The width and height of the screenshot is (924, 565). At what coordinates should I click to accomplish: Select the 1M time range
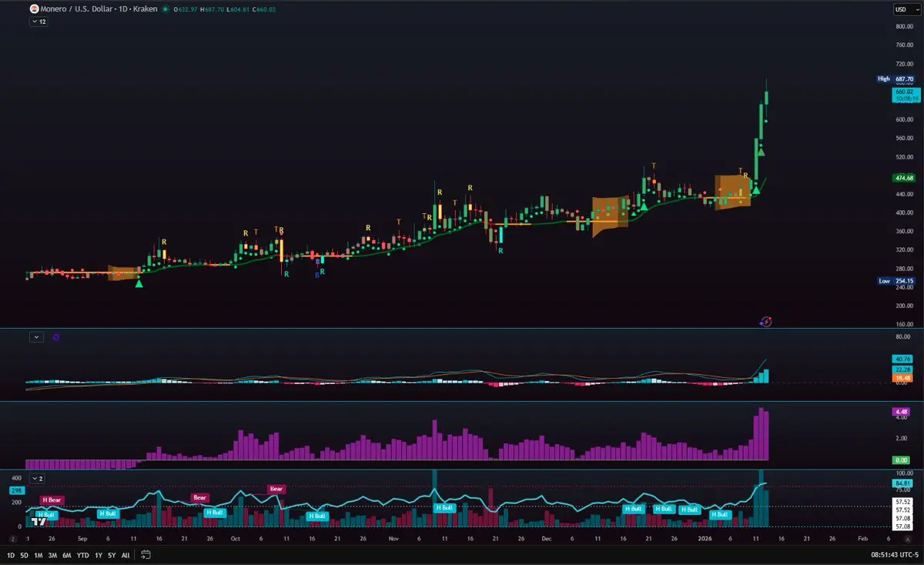pyautogui.click(x=38, y=554)
